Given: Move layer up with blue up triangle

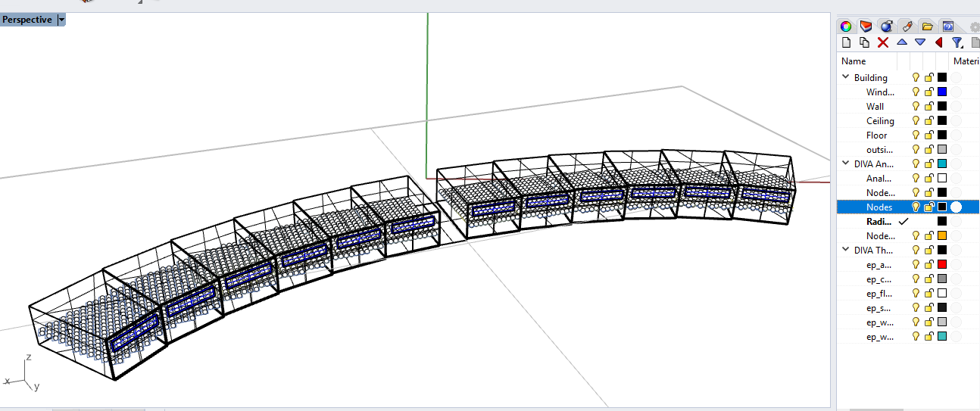Looking at the screenshot, I should pos(902,43).
